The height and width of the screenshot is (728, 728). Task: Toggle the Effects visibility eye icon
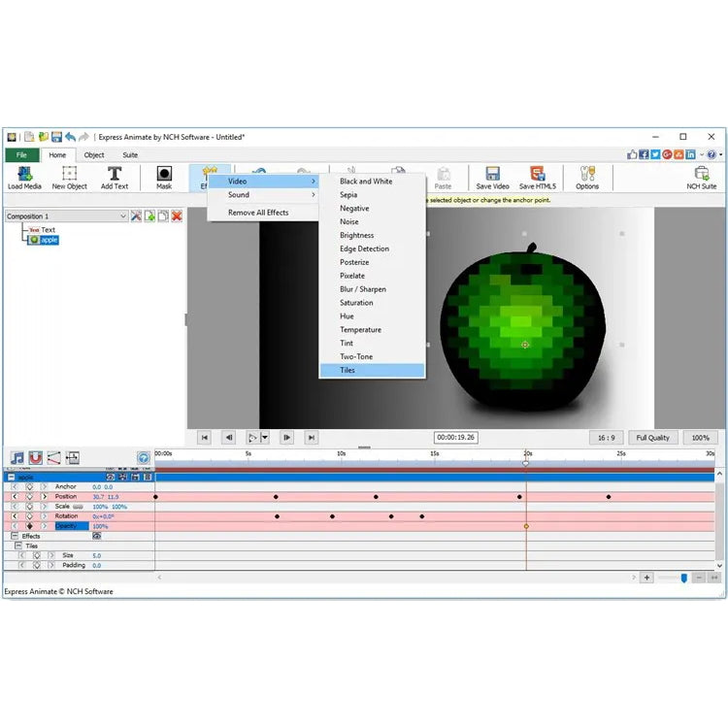[x=97, y=536]
